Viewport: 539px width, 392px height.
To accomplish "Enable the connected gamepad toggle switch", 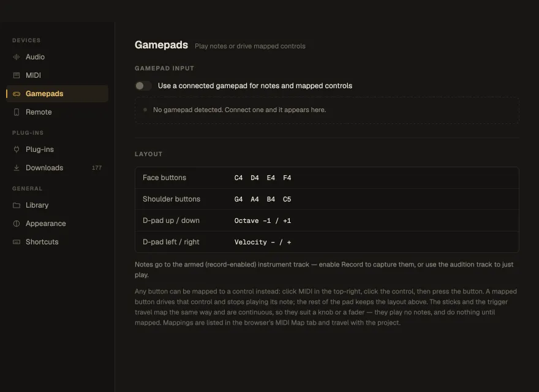I will pyautogui.click(x=143, y=86).
